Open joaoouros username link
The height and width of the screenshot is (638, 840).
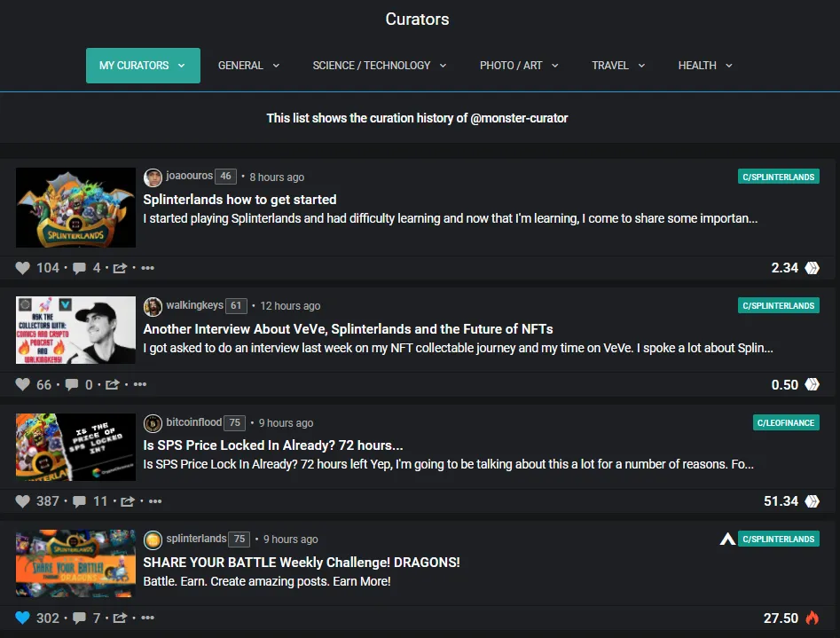click(x=189, y=176)
